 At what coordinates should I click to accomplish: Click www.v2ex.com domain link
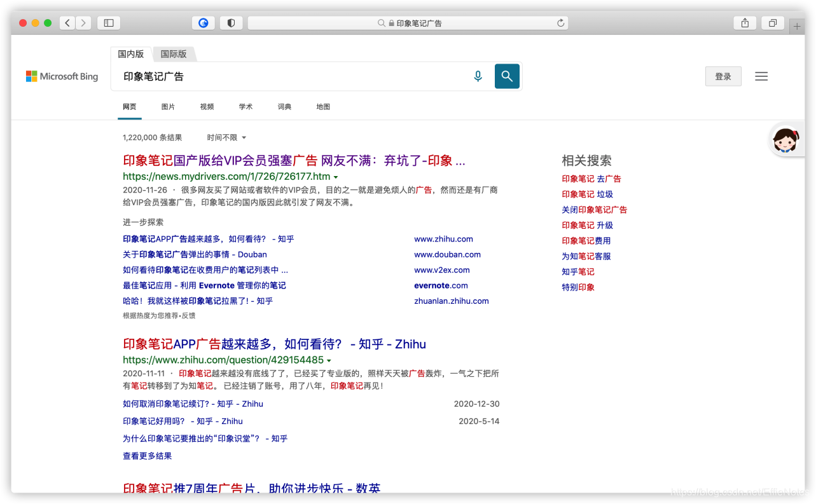[x=442, y=270]
